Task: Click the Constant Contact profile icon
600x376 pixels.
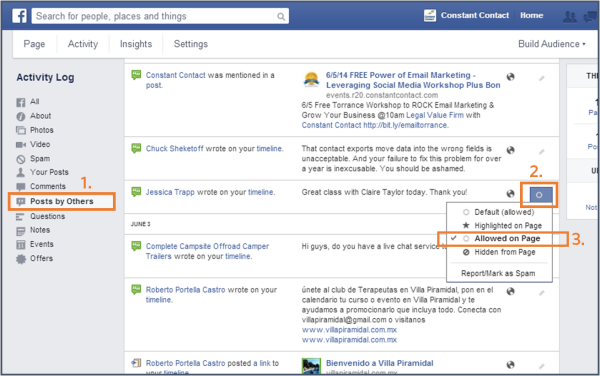Action: [430, 16]
